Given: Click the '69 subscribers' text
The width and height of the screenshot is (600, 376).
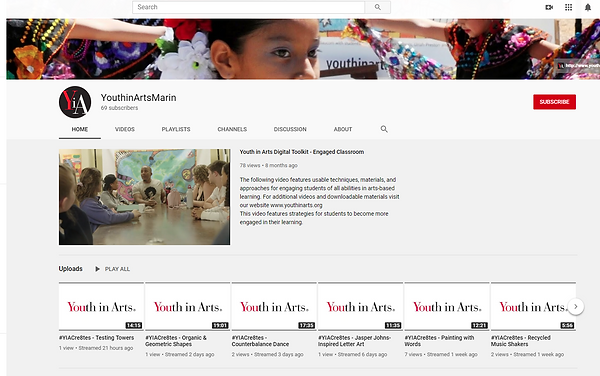Looking at the screenshot, I should 119,108.
